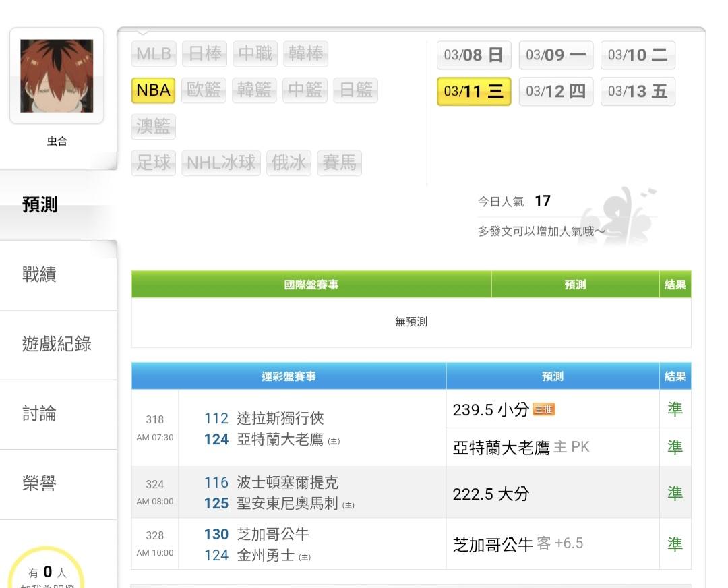Select the 韓籃 league filter

point(254,90)
